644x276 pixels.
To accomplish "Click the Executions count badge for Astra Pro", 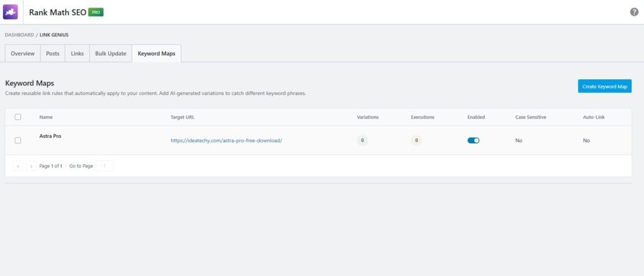I will (416, 140).
